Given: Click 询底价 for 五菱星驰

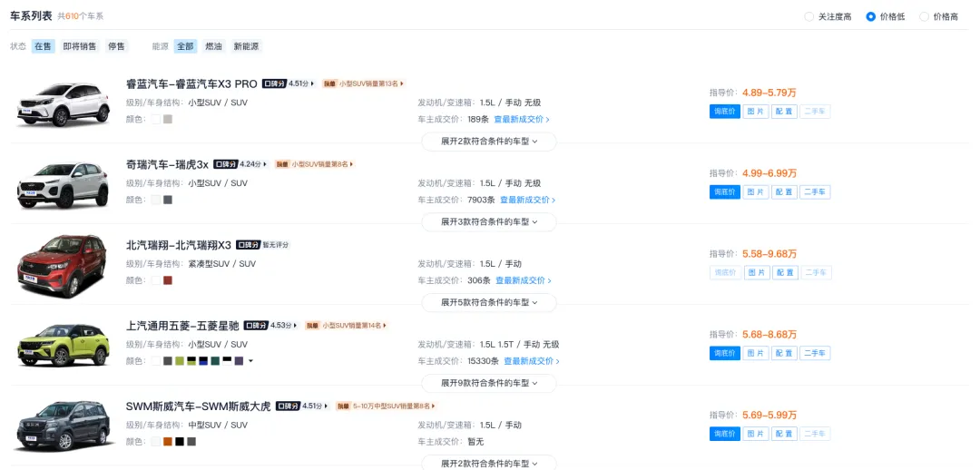Looking at the screenshot, I should pos(725,353).
